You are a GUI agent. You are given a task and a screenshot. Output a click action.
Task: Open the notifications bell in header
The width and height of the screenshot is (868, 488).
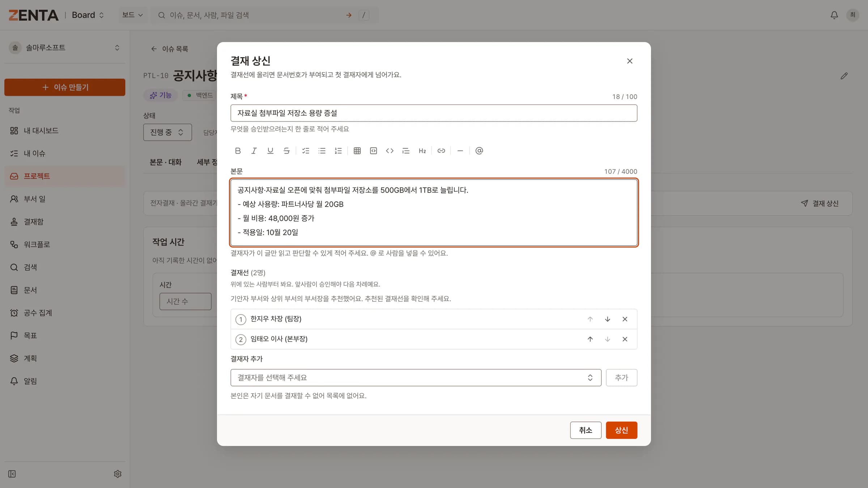(834, 15)
